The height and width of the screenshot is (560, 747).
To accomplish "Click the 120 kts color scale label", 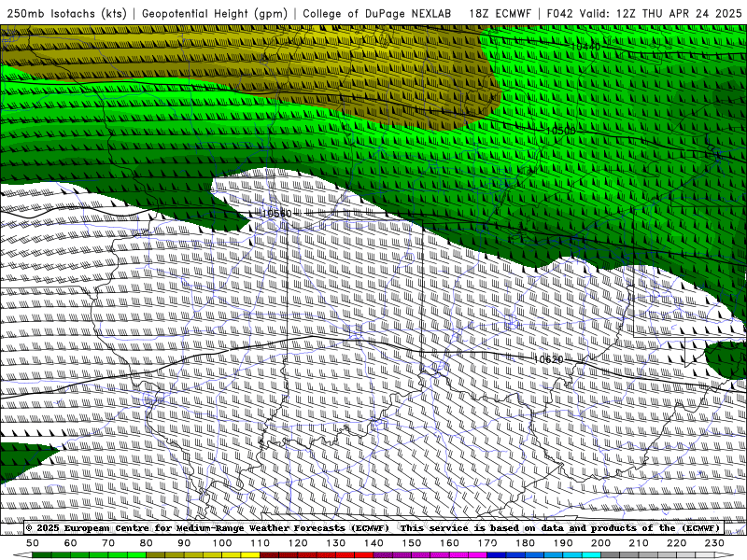I will [298, 543].
